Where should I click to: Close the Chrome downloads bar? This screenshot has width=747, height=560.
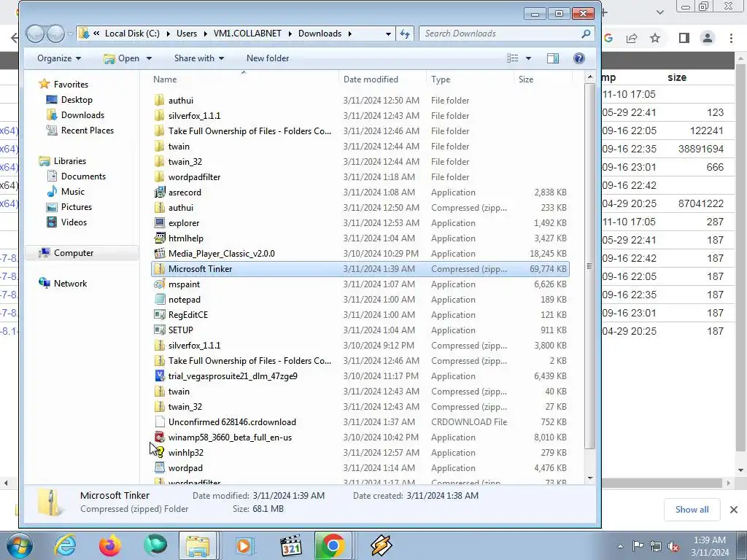point(734,510)
